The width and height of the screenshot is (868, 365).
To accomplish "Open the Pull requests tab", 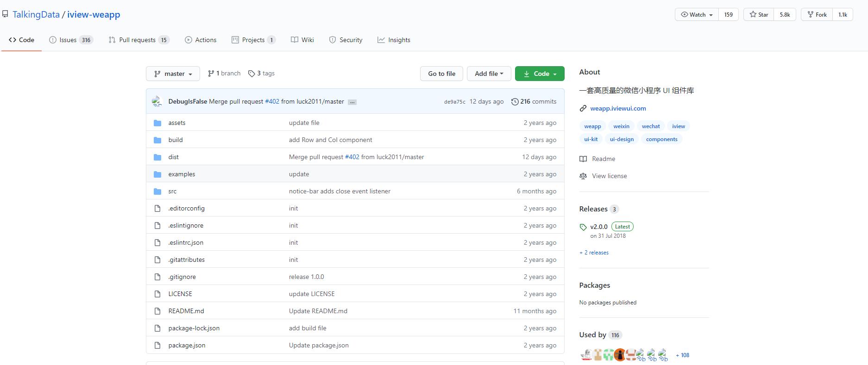I will click(x=139, y=40).
